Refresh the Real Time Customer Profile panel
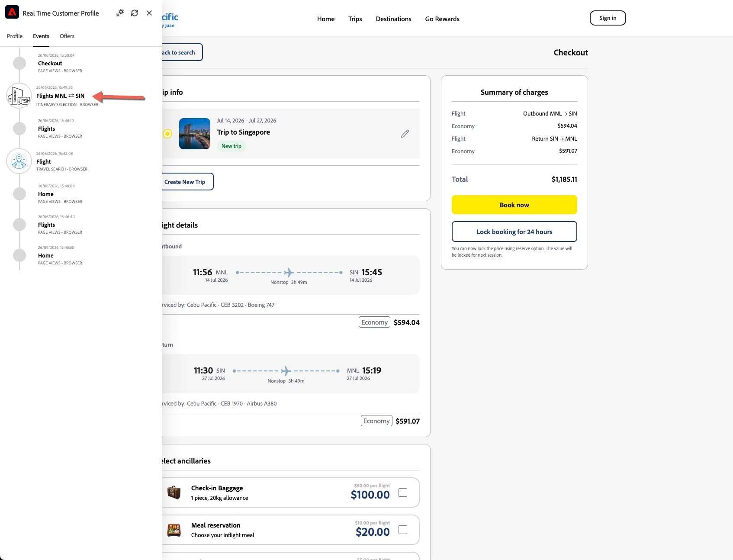This screenshot has height=560, width=733. pyautogui.click(x=135, y=13)
